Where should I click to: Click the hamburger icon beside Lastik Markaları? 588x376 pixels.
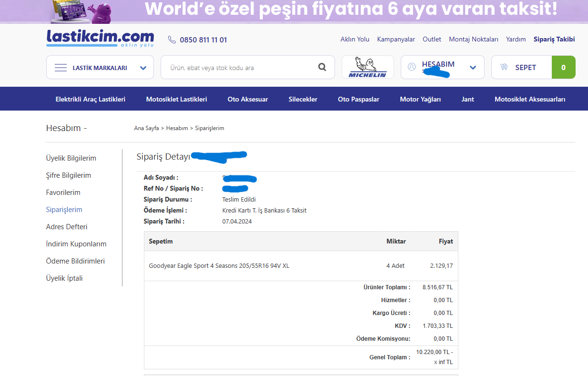pyautogui.click(x=61, y=68)
